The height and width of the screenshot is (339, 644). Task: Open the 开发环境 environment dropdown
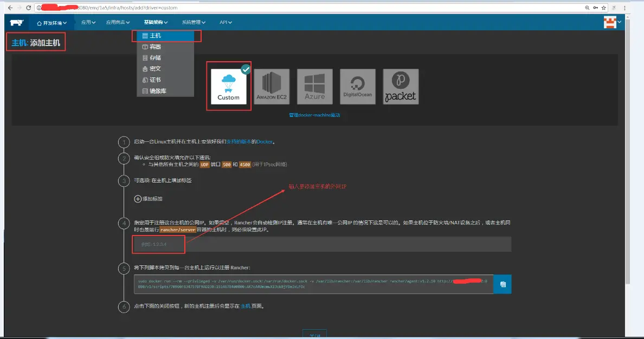[53, 22]
